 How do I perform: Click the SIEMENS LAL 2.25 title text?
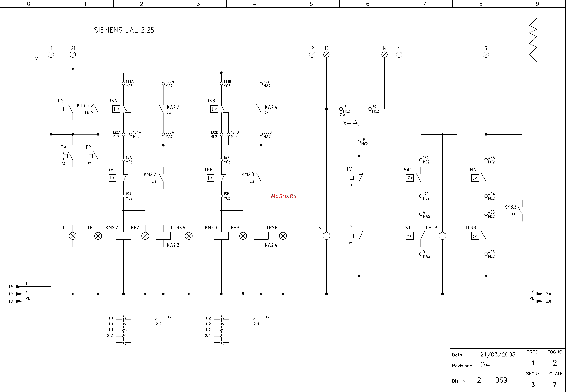124,30
